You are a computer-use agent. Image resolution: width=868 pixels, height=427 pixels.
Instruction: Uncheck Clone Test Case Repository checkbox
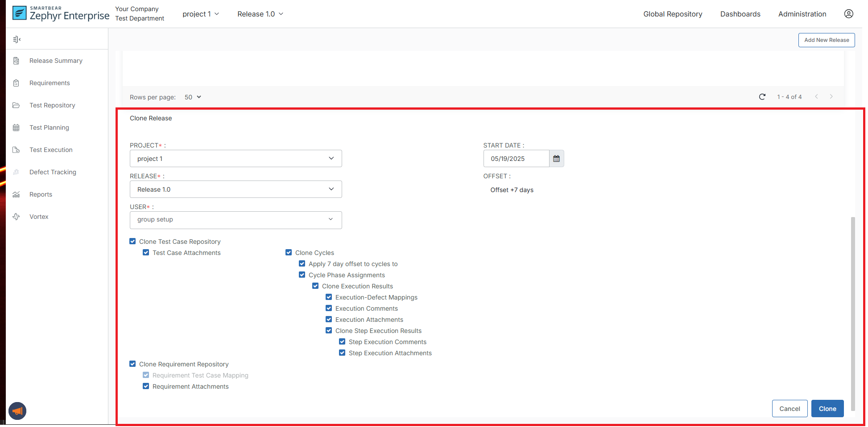132,242
